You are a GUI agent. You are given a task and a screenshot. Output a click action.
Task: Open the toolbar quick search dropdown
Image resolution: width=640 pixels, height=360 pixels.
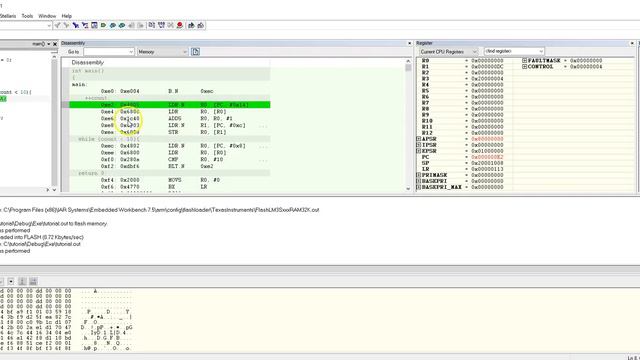click(x=49, y=26)
